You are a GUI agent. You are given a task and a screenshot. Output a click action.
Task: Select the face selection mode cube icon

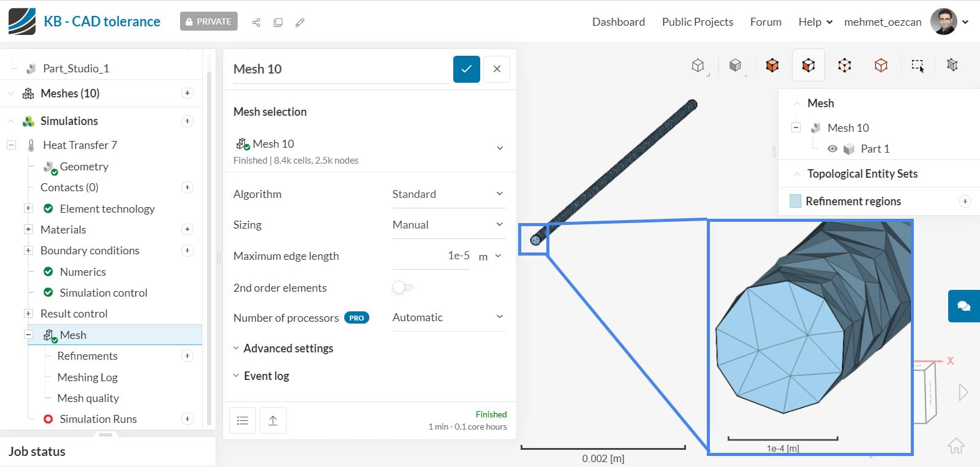809,65
